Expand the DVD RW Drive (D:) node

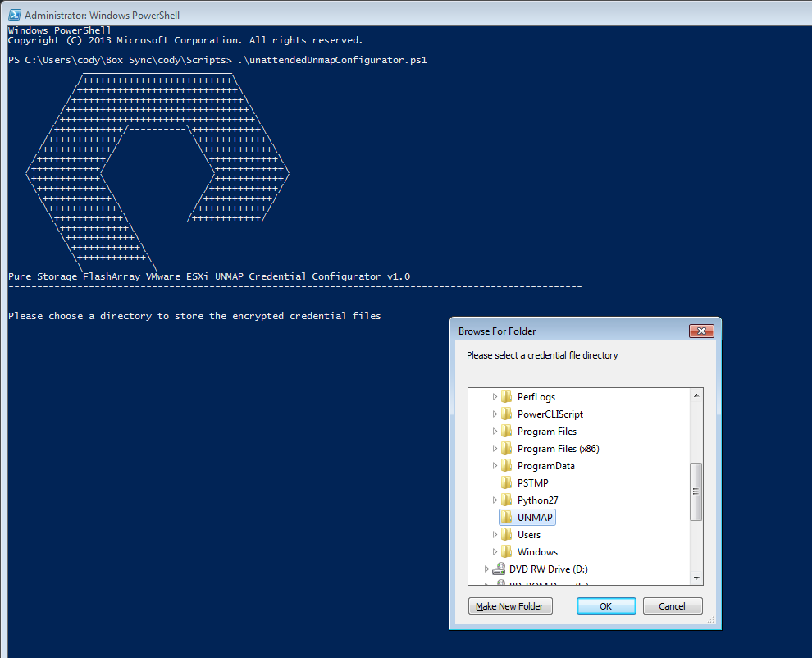[x=486, y=569]
